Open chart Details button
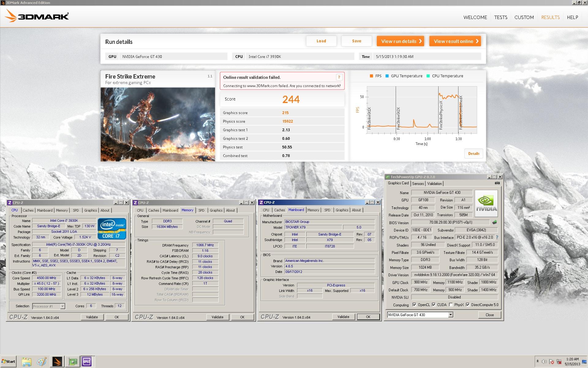Image resolution: width=588 pixels, height=368 pixels. (x=473, y=154)
